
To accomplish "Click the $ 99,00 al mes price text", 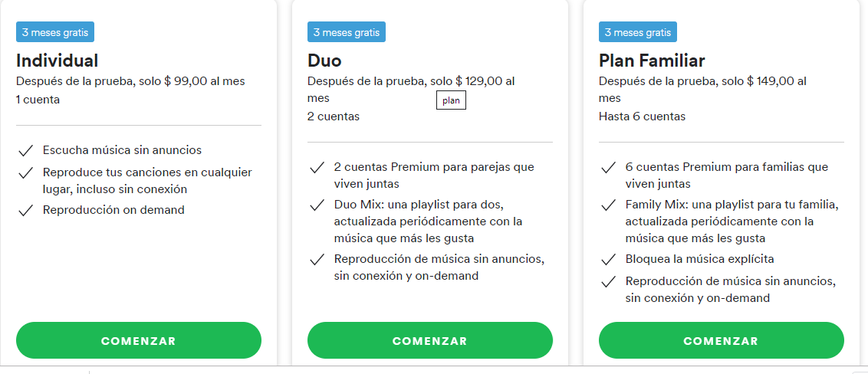I will tap(205, 81).
